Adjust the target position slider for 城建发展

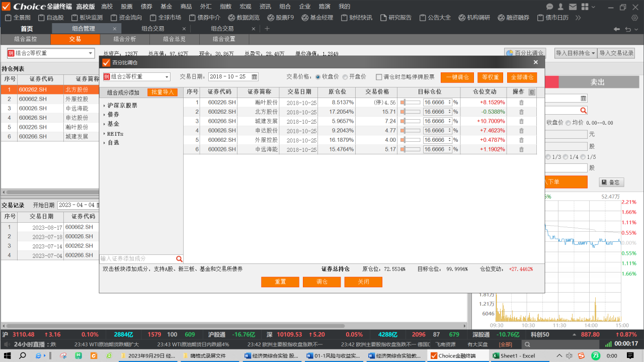click(x=410, y=121)
